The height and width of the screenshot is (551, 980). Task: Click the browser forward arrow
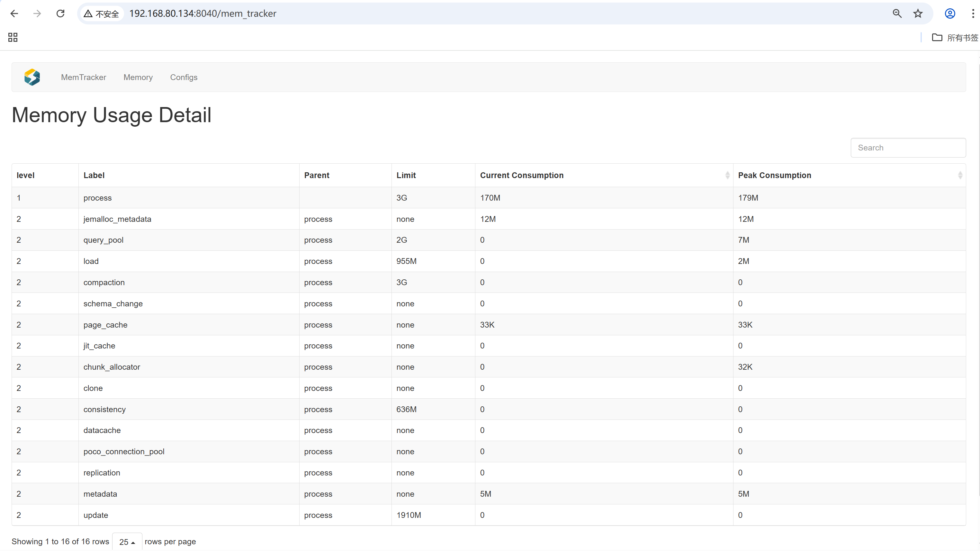[x=37, y=14]
